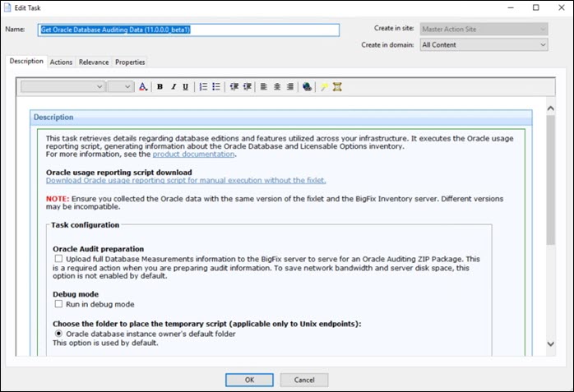This screenshot has width=574, height=392.
Task: Click the task Name input field
Action: [188, 30]
